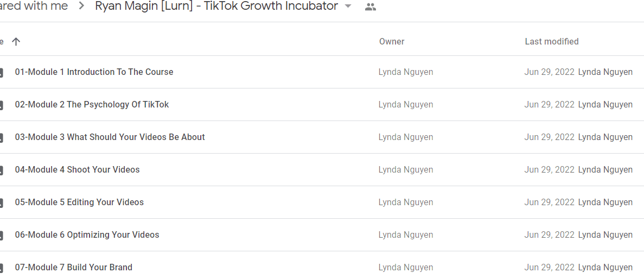
Task: Click owner Lynda Nguyen in Module 4 row
Action: pyautogui.click(x=405, y=170)
